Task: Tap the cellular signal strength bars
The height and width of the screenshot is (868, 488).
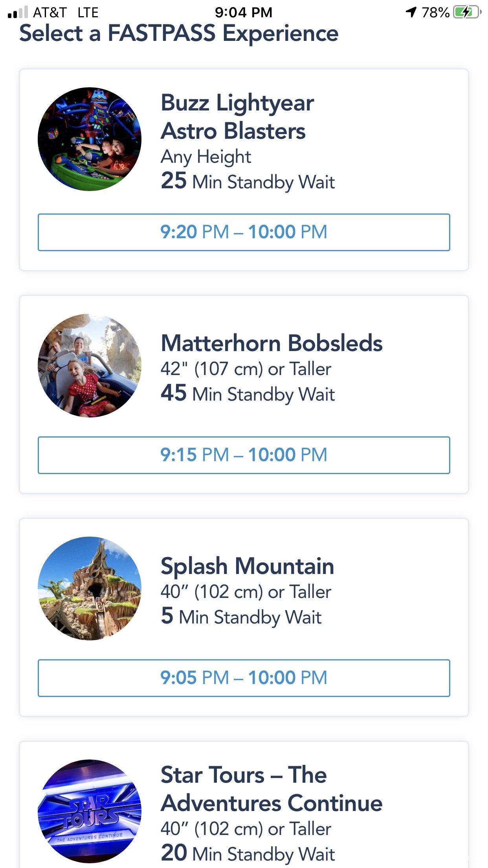Action: 18,12
